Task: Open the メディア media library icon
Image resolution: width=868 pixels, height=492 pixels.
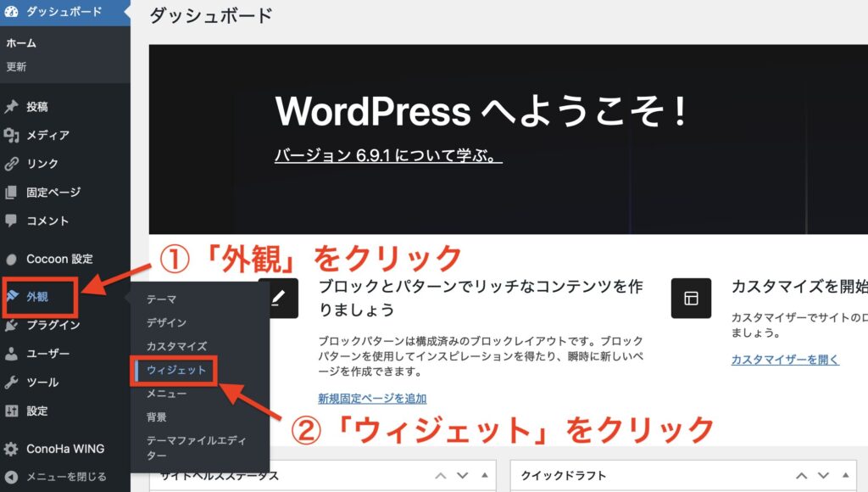Action: [x=12, y=135]
